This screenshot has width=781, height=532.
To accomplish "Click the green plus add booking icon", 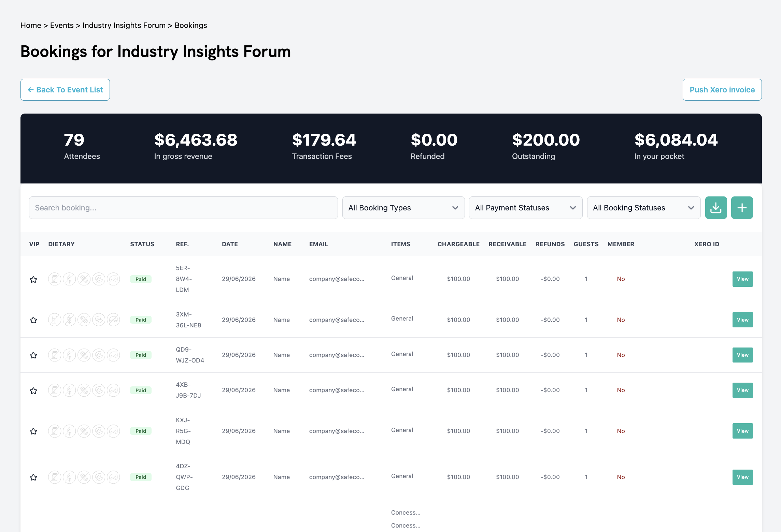I will coord(742,208).
